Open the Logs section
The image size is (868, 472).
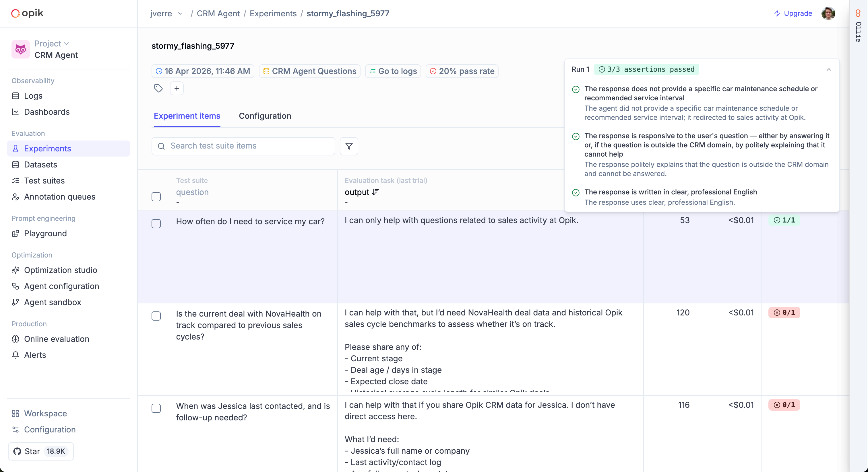click(33, 95)
